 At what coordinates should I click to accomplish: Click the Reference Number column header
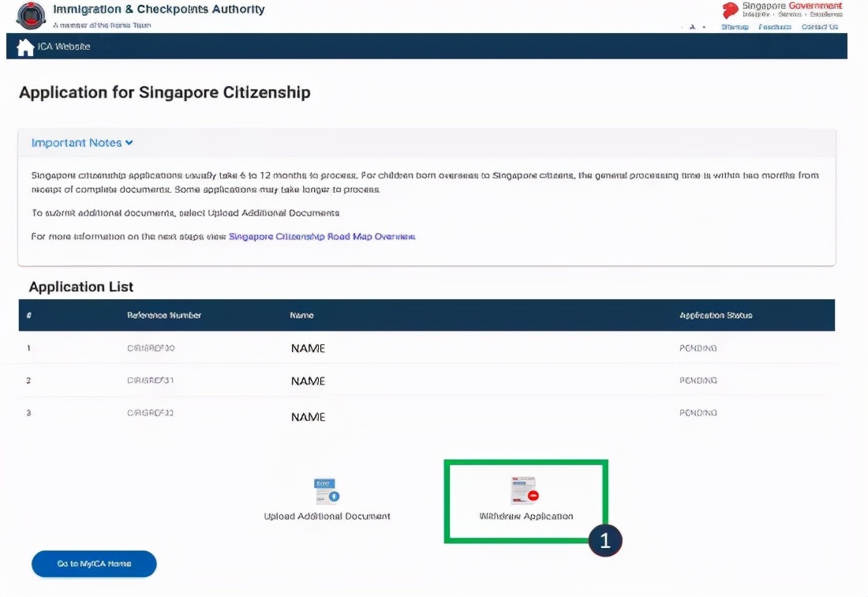click(x=164, y=315)
